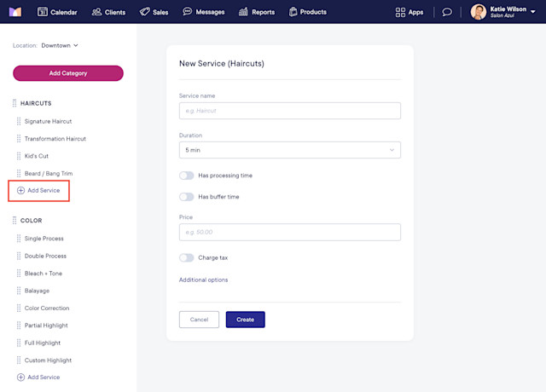This screenshot has height=392, width=546.
Task: Open the chat bubble icon near profile
Action: click(x=447, y=12)
